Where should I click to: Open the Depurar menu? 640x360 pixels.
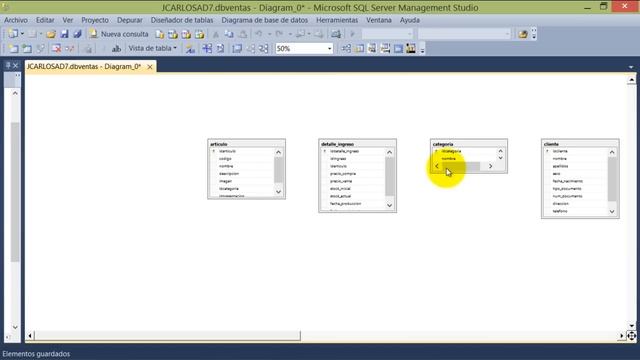[x=129, y=20]
